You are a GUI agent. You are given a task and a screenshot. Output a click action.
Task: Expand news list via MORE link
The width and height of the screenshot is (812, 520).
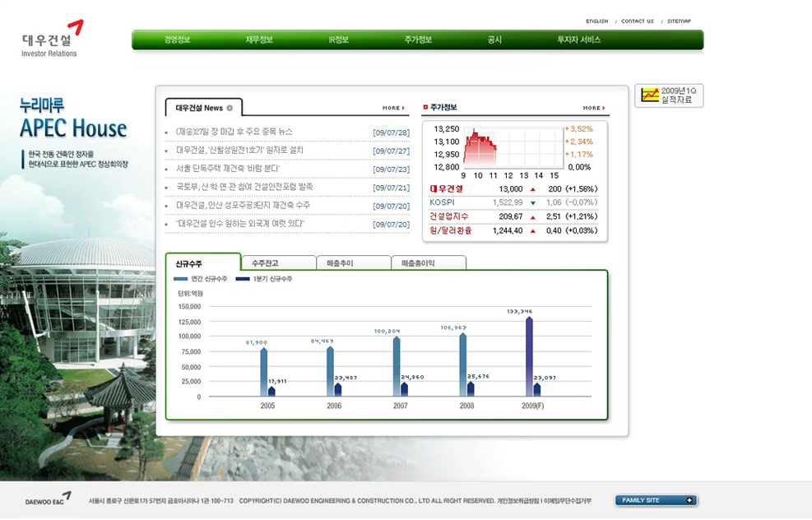(x=393, y=108)
